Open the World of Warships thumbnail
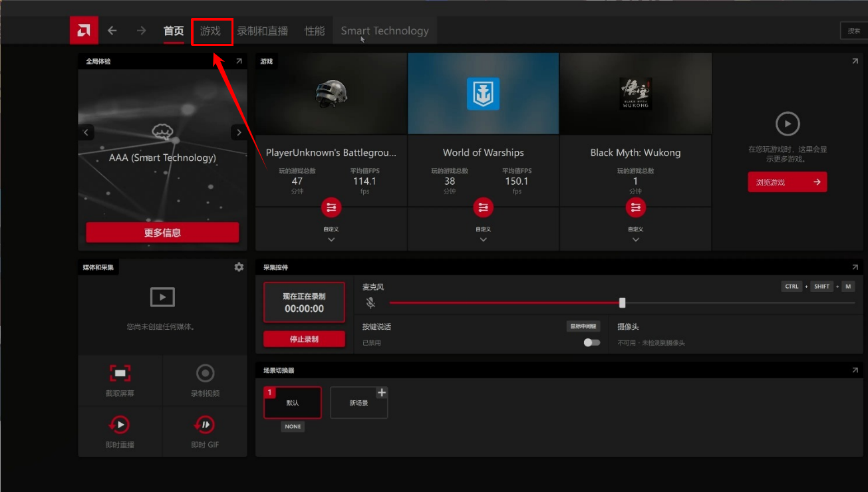This screenshot has height=492, width=868. tap(484, 94)
